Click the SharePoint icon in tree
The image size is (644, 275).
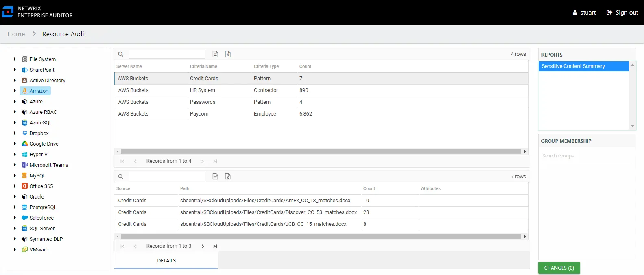25,70
